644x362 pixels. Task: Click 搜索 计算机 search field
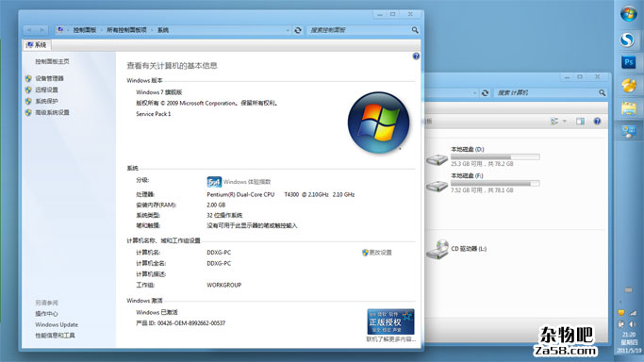coord(546,92)
